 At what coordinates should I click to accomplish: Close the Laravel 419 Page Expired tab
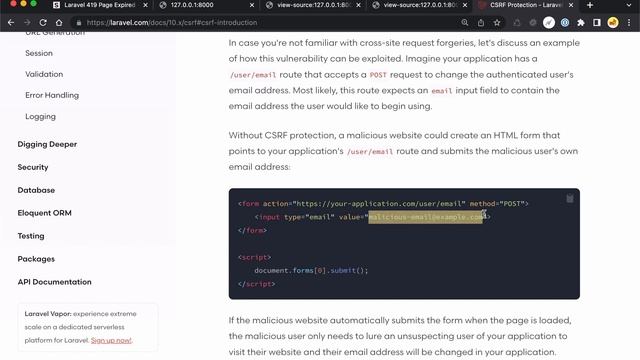[x=145, y=5]
